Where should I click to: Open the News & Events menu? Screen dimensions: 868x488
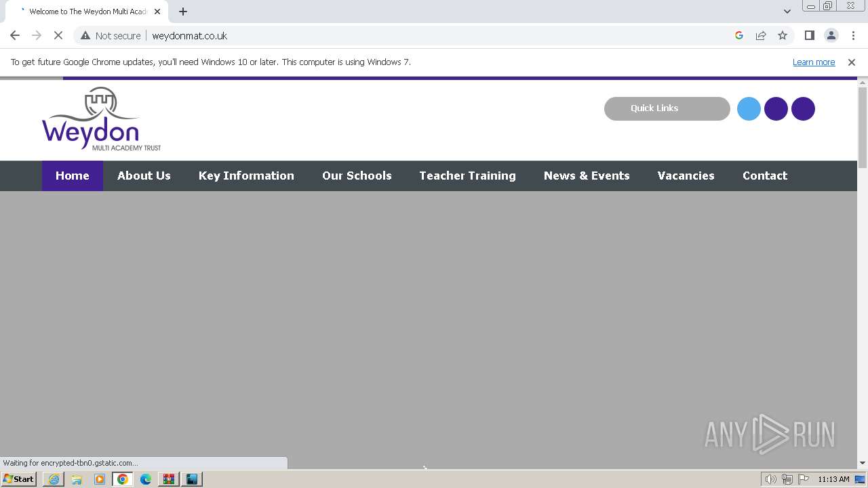pyautogui.click(x=587, y=176)
